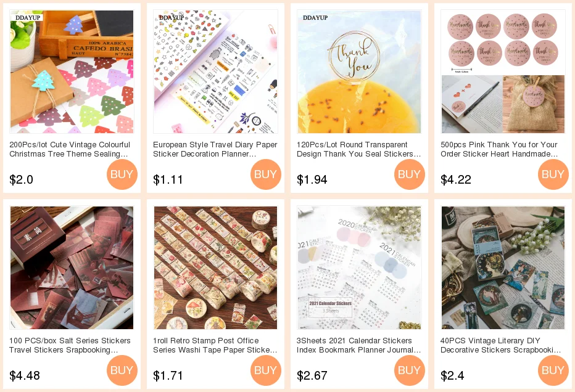Viewport: 575px width, 392px height.
Task: Open retro stamp washi tape image
Action: (x=216, y=268)
